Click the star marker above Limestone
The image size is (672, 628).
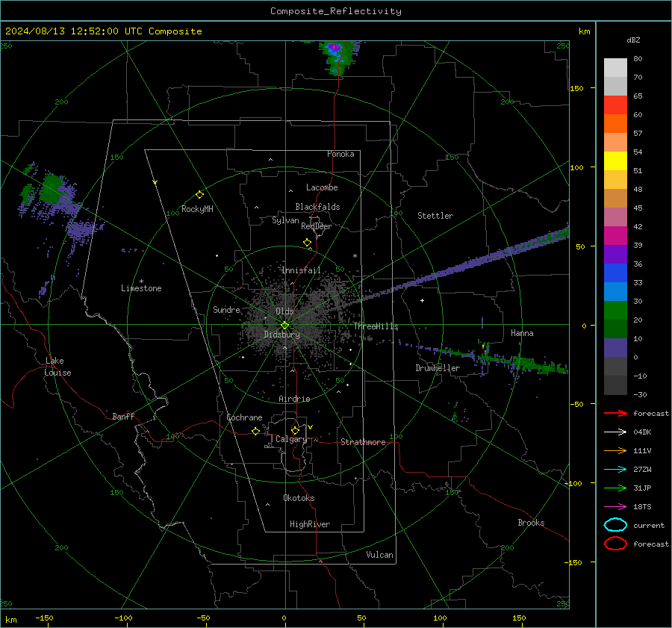coord(141,282)
